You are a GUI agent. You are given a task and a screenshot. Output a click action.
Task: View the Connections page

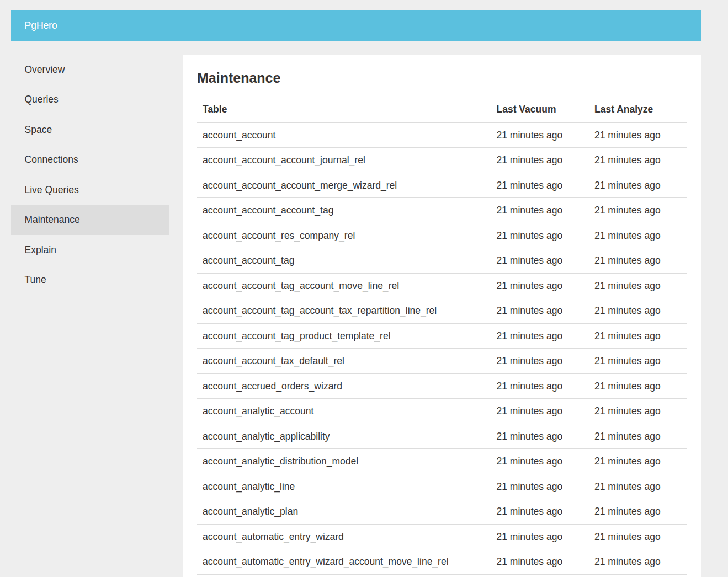click(51, 159)
